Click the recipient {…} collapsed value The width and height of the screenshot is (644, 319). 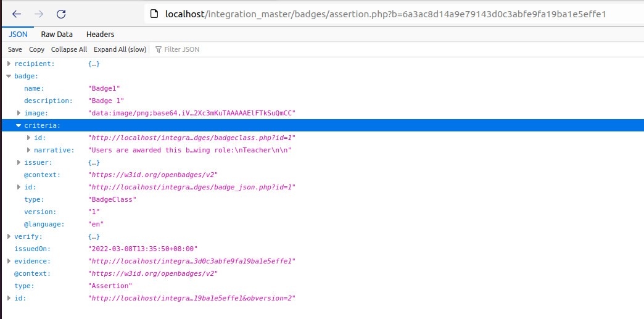click(94, 64)
